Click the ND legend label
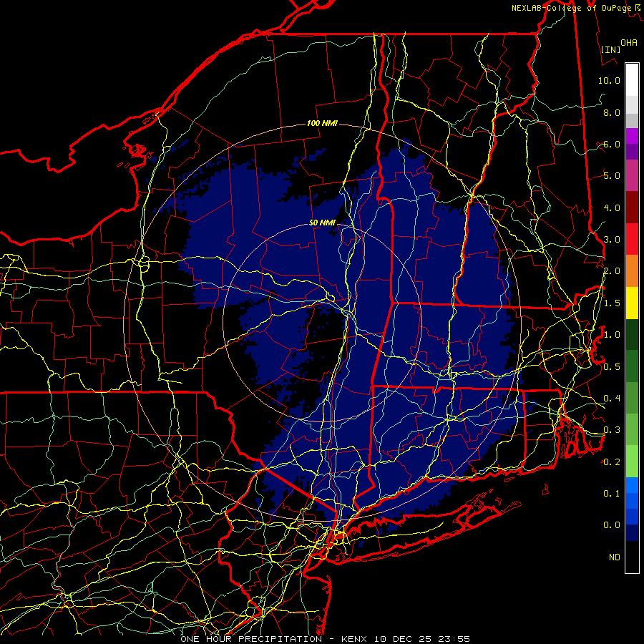644x644 pixels. click(x=615, y=557)
